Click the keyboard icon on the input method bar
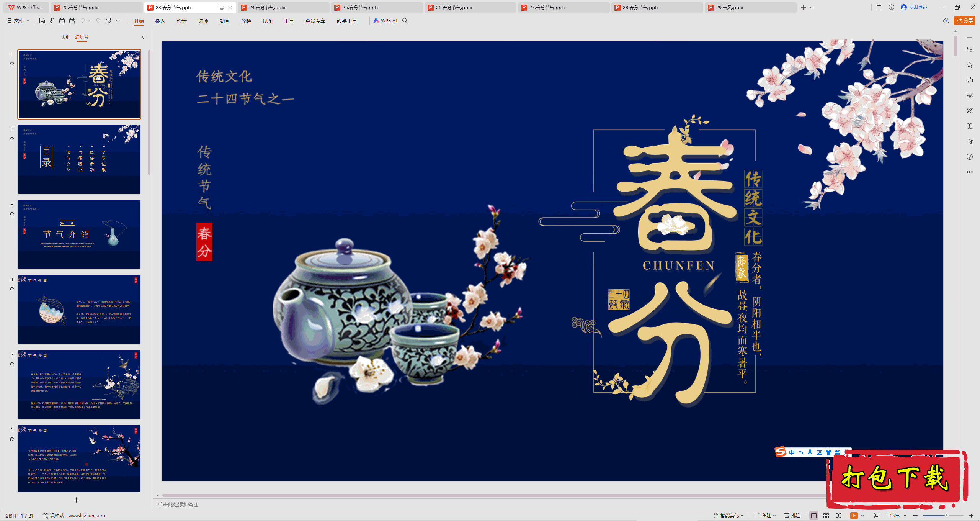Viewport: 980px width, 521px height. (819, 452)
